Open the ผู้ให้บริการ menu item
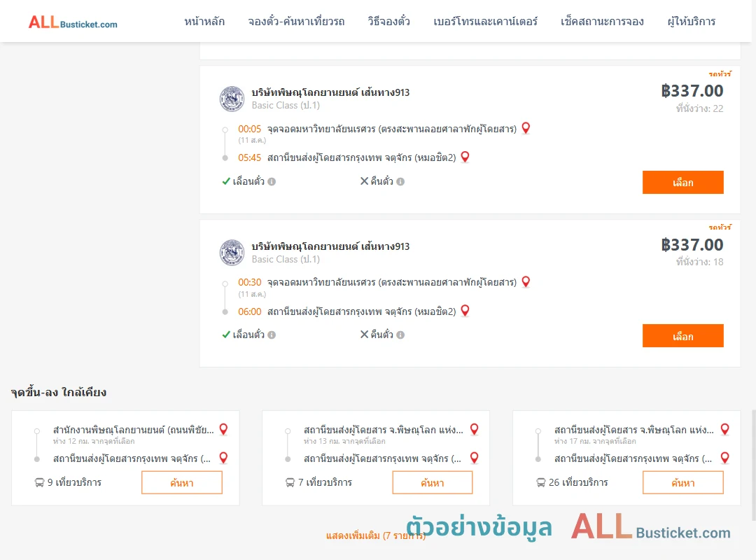 (x=691, y=21)
